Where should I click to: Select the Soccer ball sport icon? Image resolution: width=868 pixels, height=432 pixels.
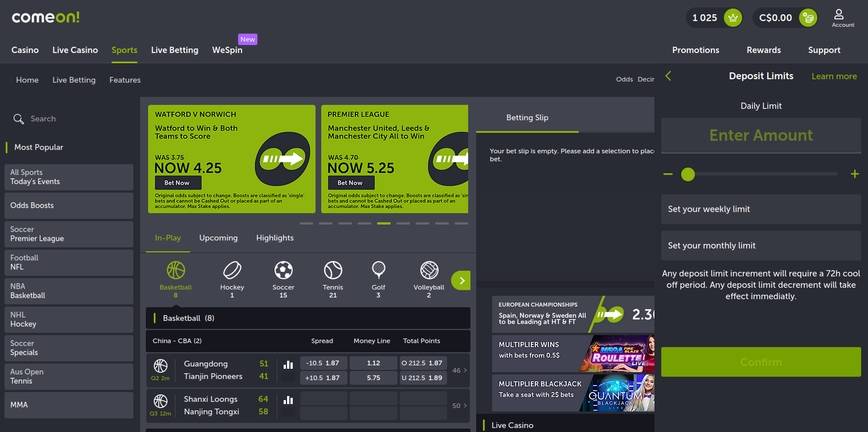(x=283, y=270)
